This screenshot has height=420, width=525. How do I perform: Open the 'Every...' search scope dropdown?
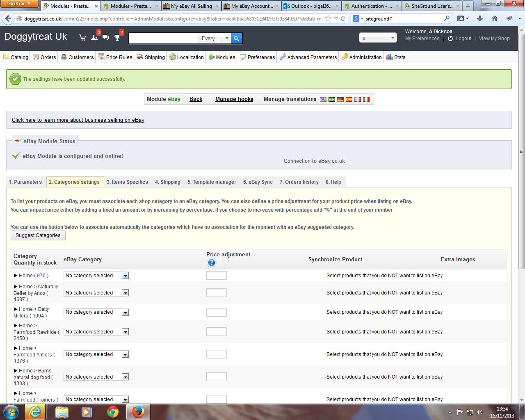coord(215,39)
